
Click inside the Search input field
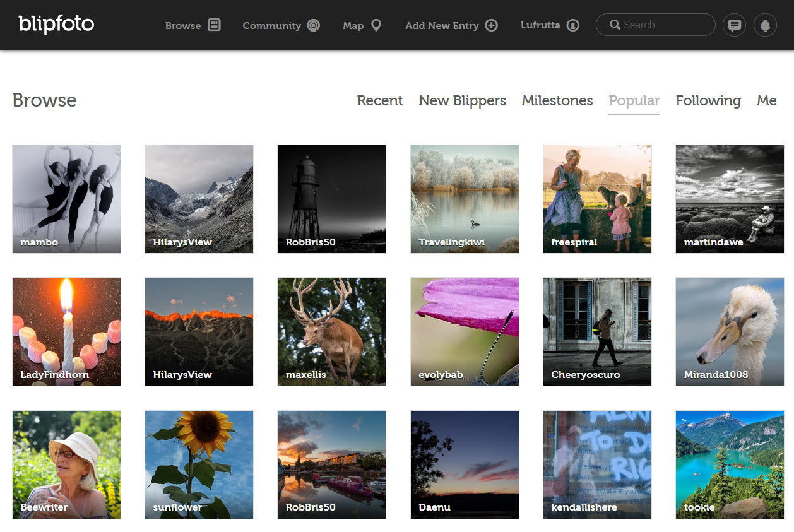coord(666,25)
